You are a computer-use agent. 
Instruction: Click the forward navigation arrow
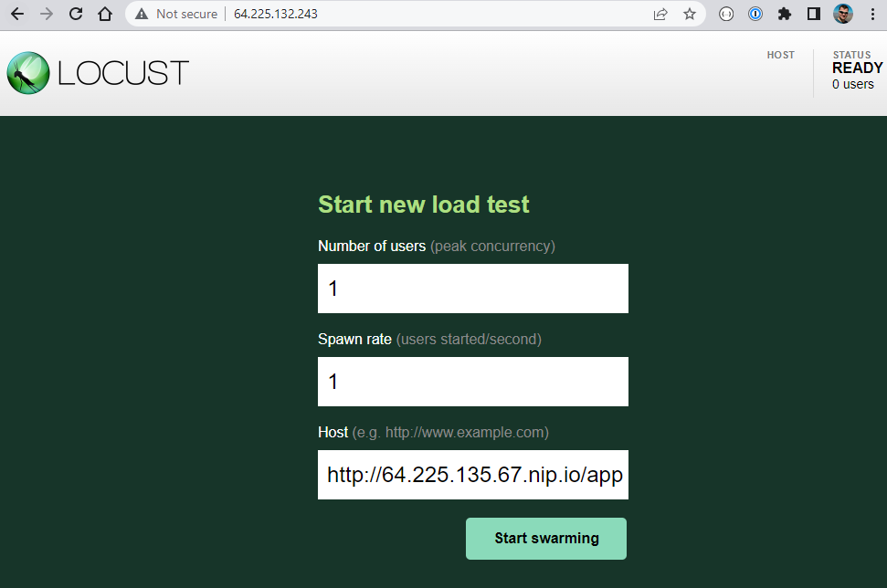46,14
